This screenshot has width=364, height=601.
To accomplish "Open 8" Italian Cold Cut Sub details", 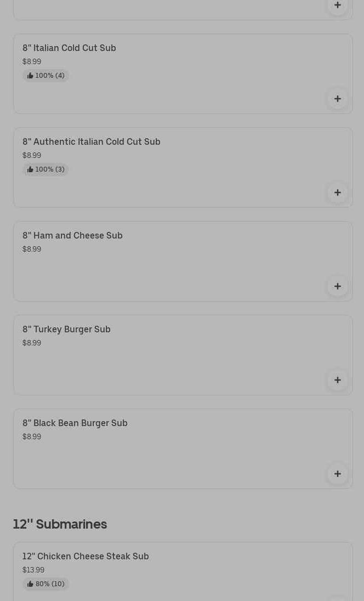I will [x=69, y=48].
